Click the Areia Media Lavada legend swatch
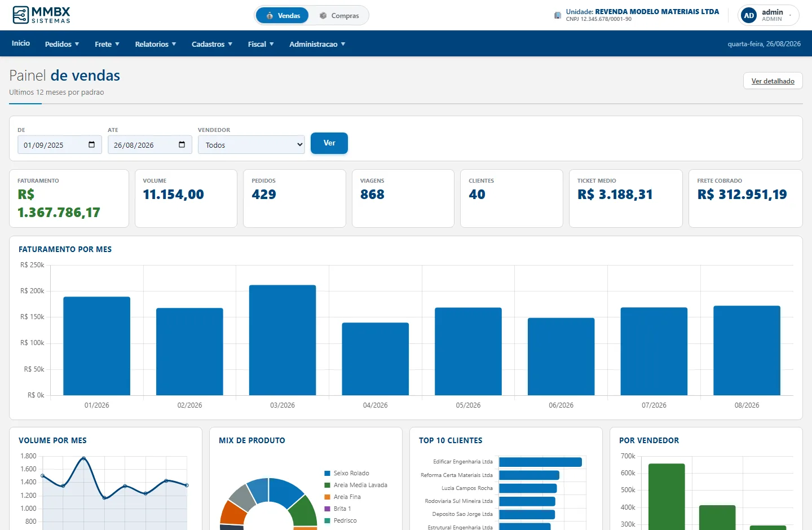The height and width of the screenshot is (530, 812). [327, 485]
